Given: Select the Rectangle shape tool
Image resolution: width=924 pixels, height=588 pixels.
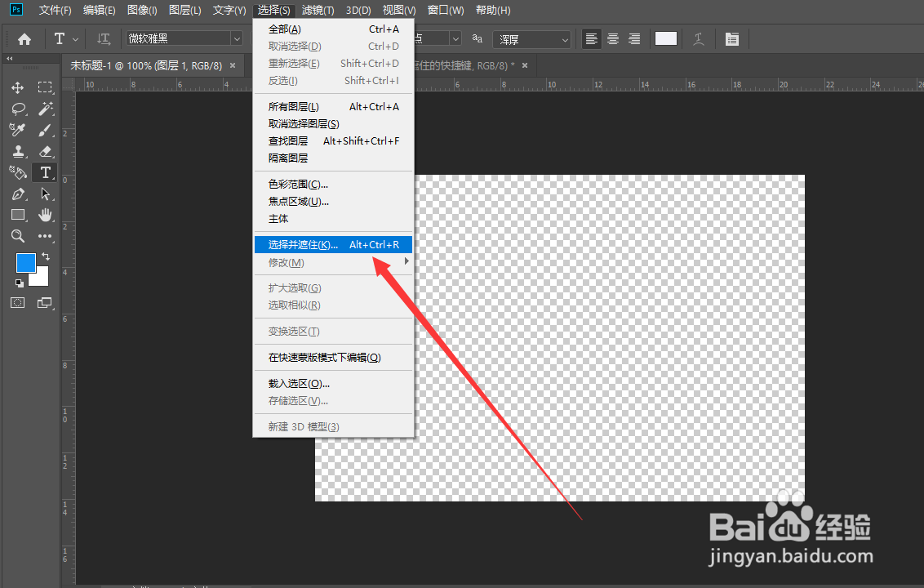Looking at the screenshot, I should tap(18, 215).
